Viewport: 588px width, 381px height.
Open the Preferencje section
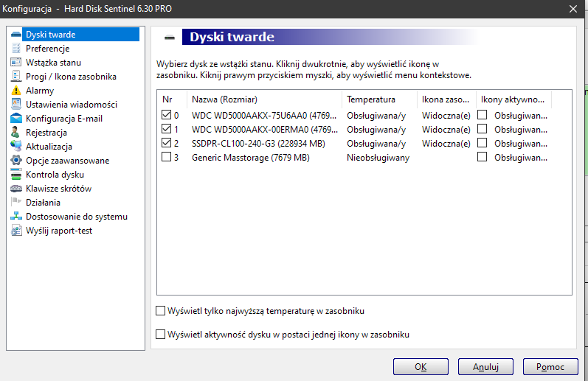[47, 49]
